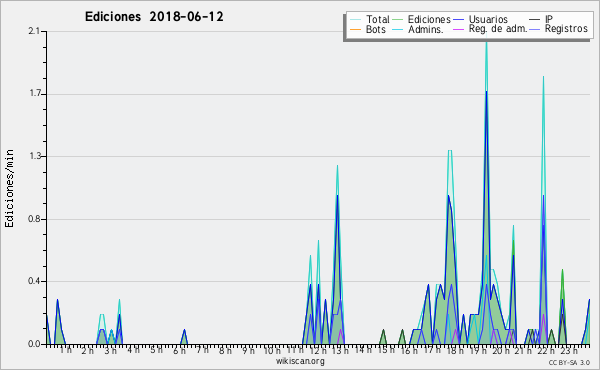Click the "Ediciones/min" y-axis label
Viewport: 600px width, 370px height.
9,188
